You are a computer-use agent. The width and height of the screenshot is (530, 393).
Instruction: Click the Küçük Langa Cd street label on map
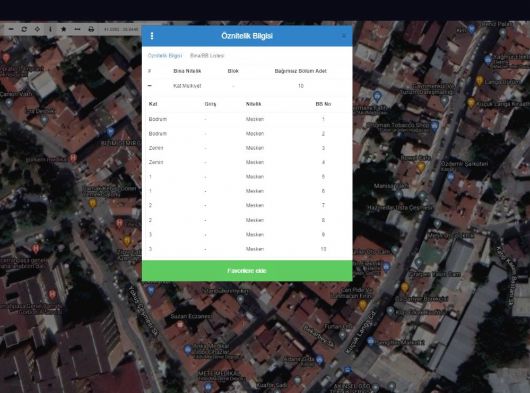coord(361,332)
